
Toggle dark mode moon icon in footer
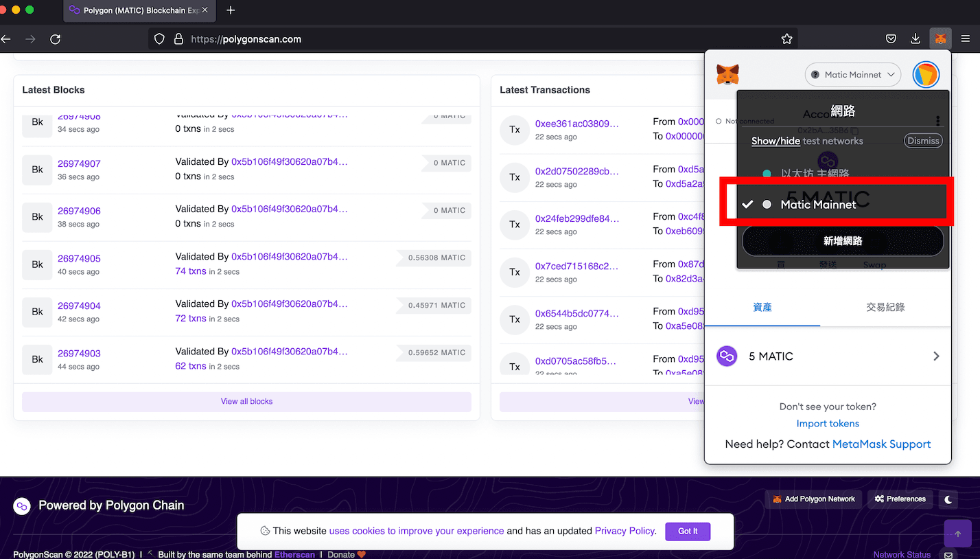[948, 499]
